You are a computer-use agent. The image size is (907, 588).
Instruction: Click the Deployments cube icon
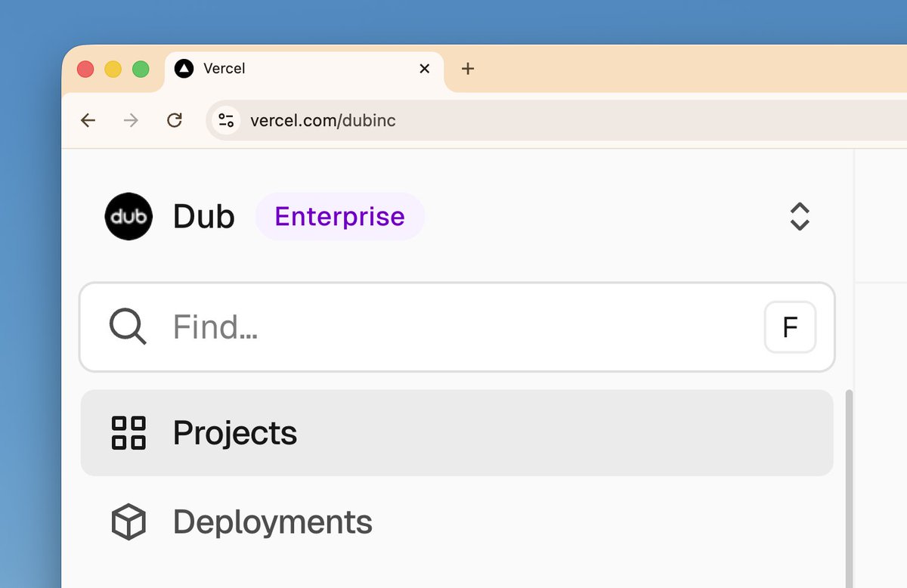pos(128,522)
